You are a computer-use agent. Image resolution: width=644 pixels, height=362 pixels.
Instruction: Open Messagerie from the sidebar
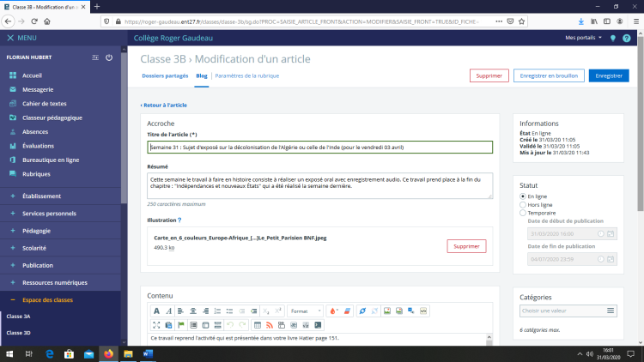38,89
